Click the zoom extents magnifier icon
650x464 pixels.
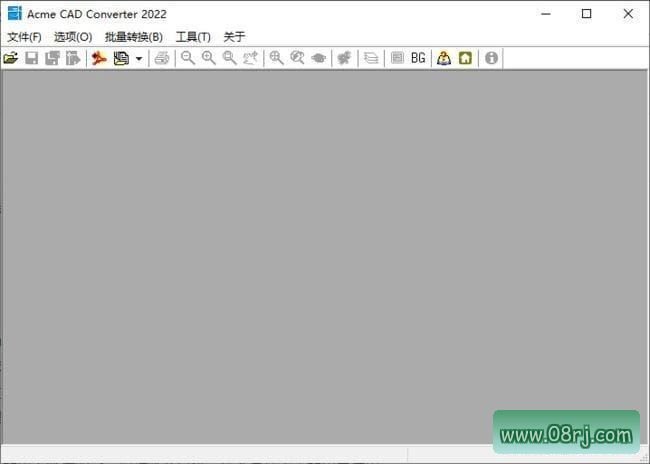pos(276,58)
